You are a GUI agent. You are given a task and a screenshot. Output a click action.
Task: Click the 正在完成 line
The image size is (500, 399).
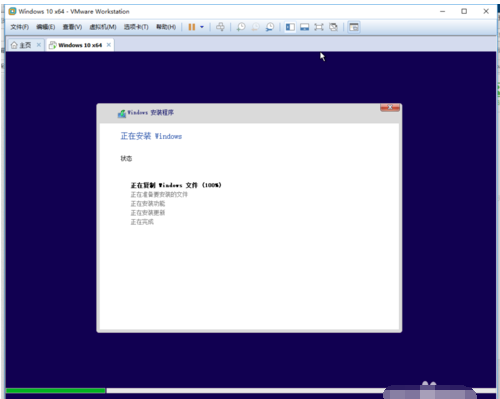pyautogui.click(x=142, y=222)
